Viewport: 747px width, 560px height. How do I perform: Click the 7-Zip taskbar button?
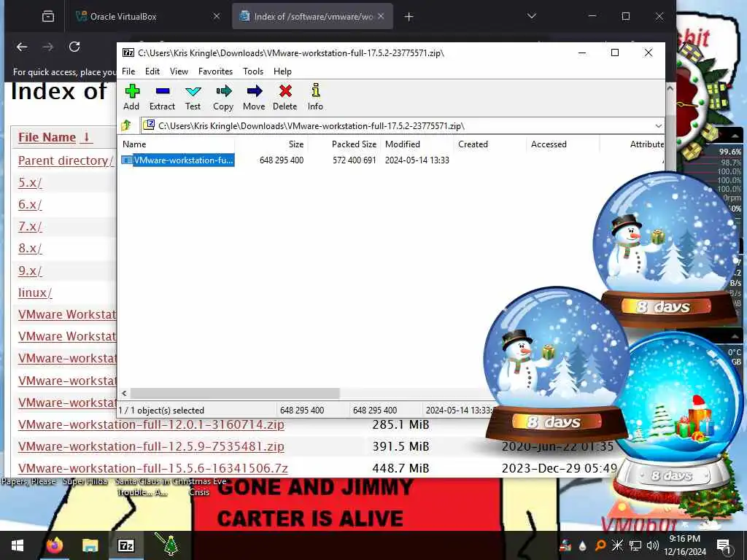125,545
